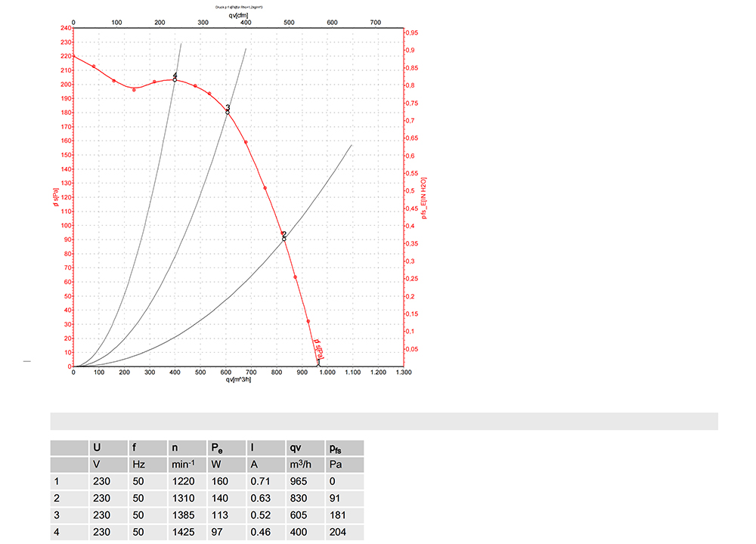Select operating point 1 on the x-axis
Viewport: 756px width, 544px height.
[x=318, y=365]
